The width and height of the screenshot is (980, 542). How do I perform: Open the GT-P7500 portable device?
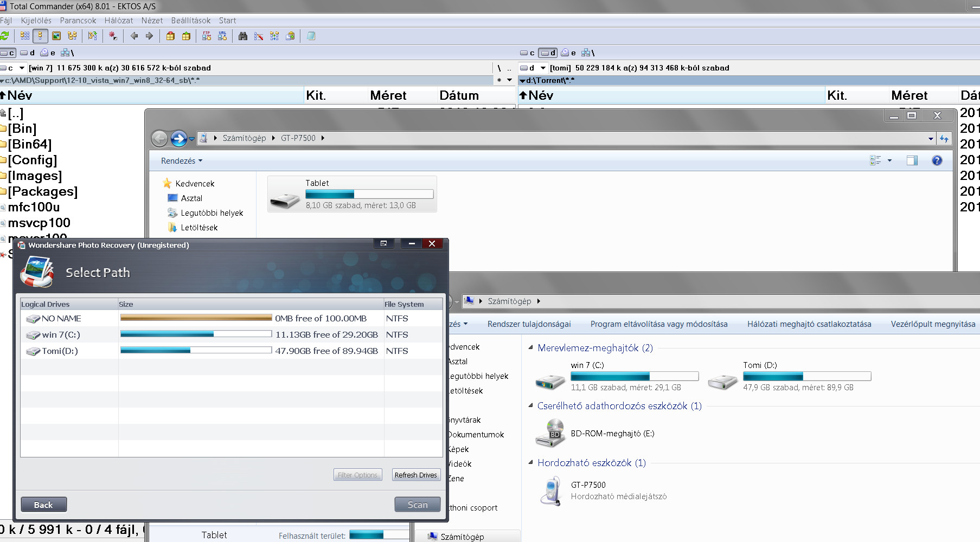(x=602, y=491)
